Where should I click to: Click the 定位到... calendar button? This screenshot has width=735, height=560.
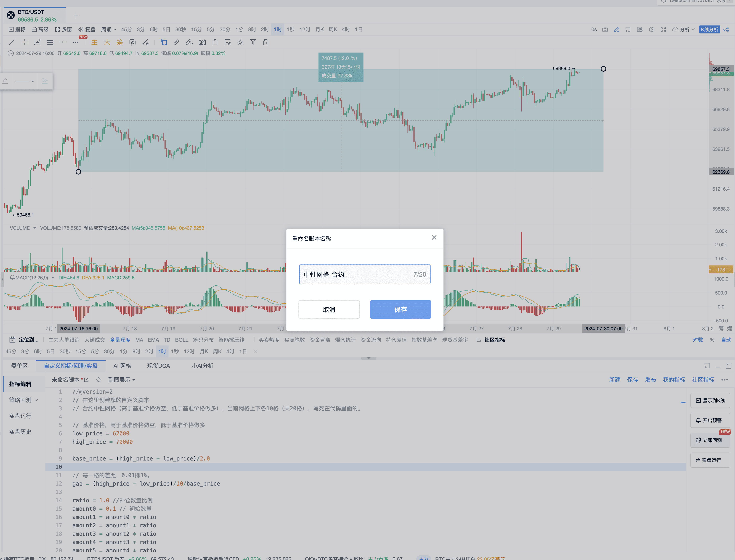click(x=24, y=340)
